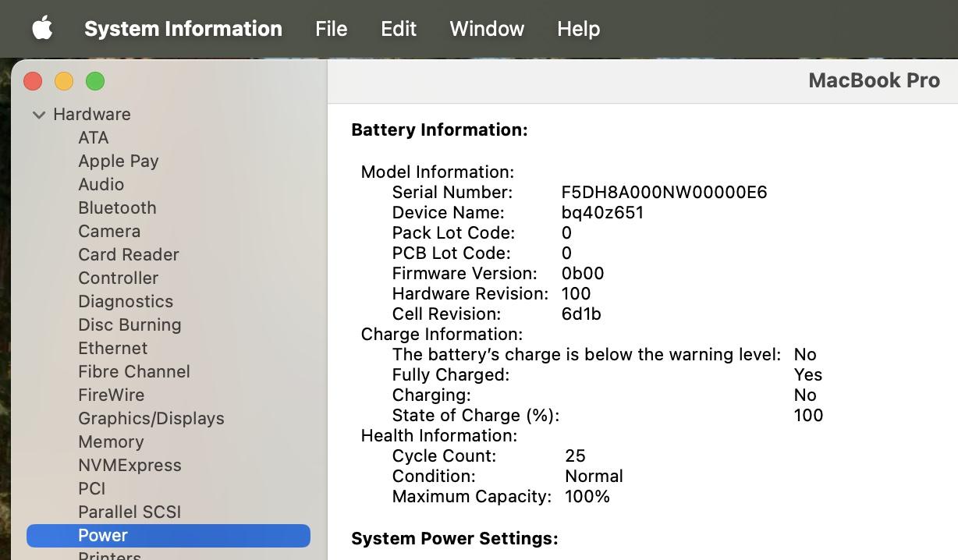Click device name value bq40z651
This screenshot has width=958, height=560.
(602, 212)
